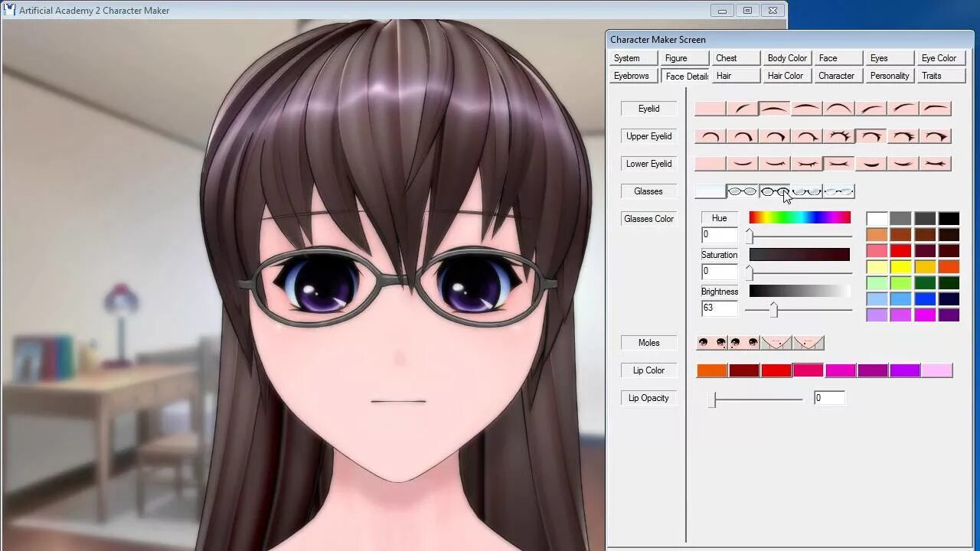This screenshot has width=980, height=551.
Task: Click the Saturation slider handle
Action: pos(750,272)
